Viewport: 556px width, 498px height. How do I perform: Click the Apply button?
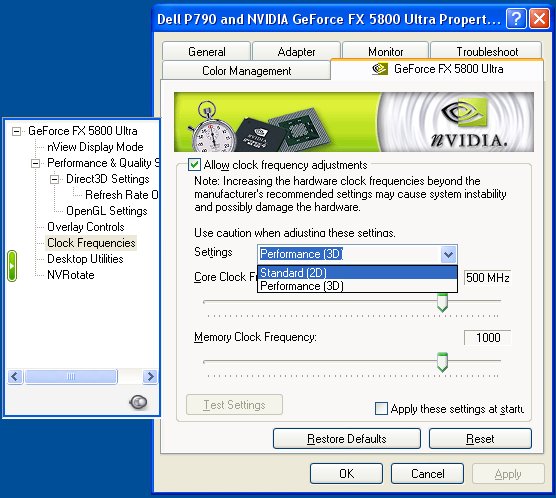click(508, 474)
